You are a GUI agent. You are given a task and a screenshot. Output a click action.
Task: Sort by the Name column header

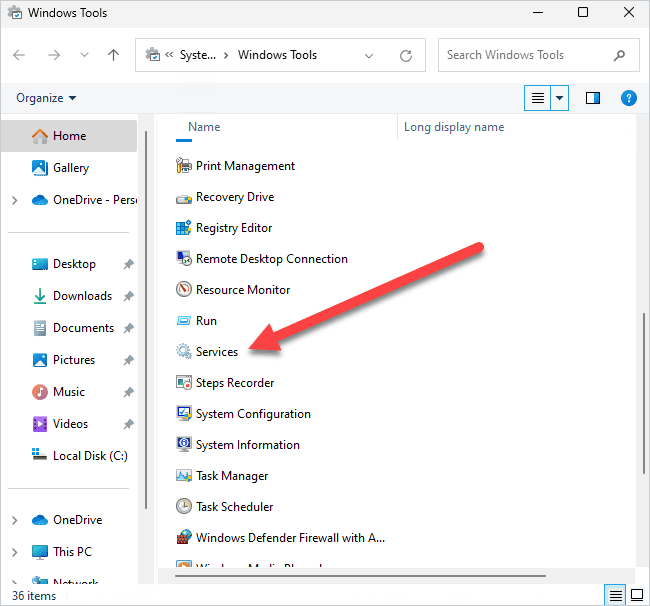(204, 127)
